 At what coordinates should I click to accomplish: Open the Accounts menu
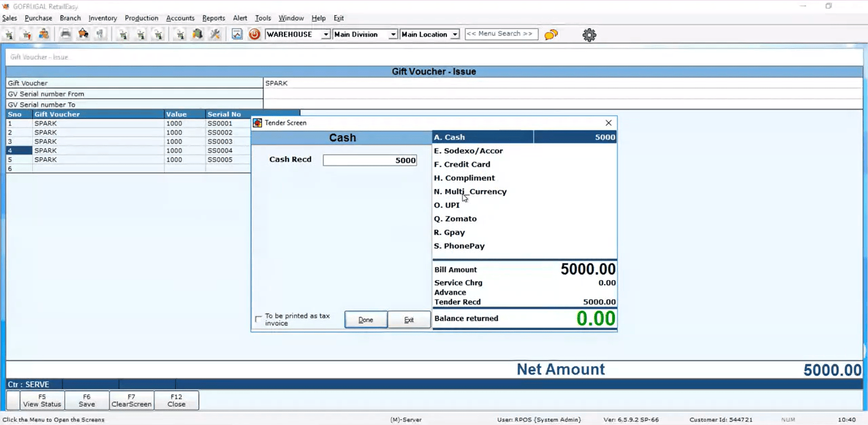180,18
